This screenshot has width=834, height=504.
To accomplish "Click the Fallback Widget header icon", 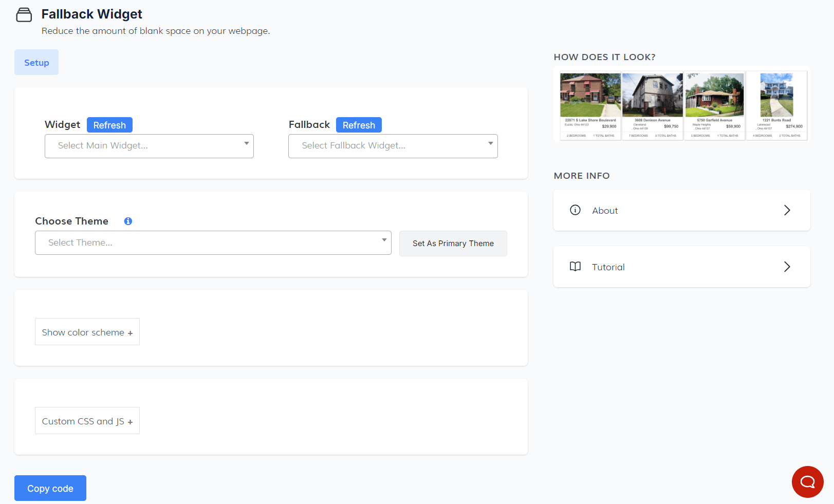I will 24,15.
